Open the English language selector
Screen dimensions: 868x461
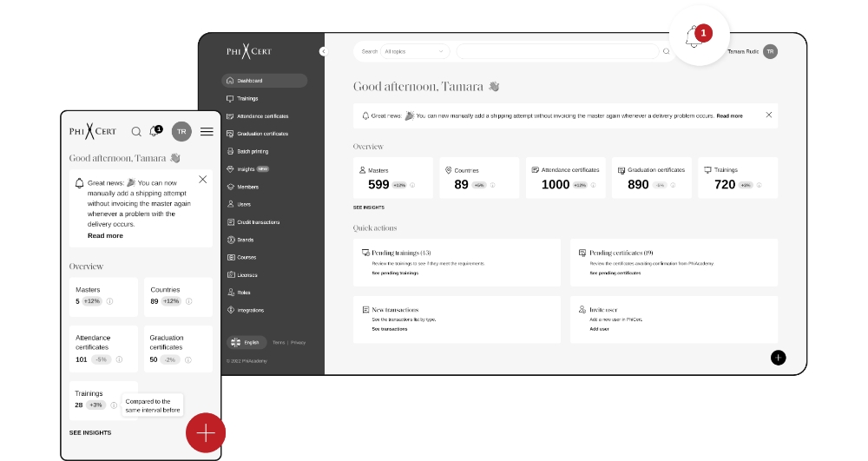click(x=246, y=343)
